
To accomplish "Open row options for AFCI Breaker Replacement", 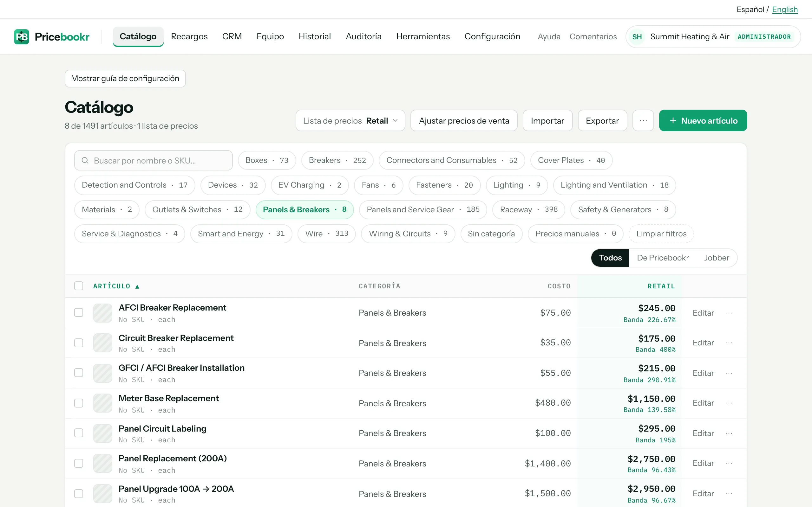I will click(x=729, y=313).
